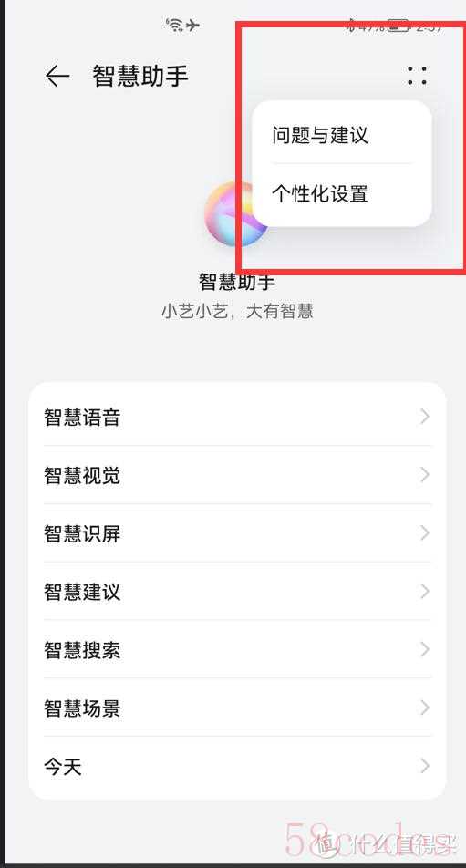Viewport: 466px width, 868px height.
Task: Open 智慧语音 settings
Action: (237, 417)
